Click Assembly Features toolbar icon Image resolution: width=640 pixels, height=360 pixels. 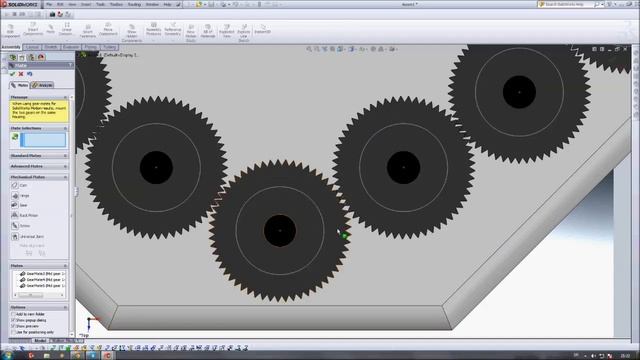pos(154,29)
